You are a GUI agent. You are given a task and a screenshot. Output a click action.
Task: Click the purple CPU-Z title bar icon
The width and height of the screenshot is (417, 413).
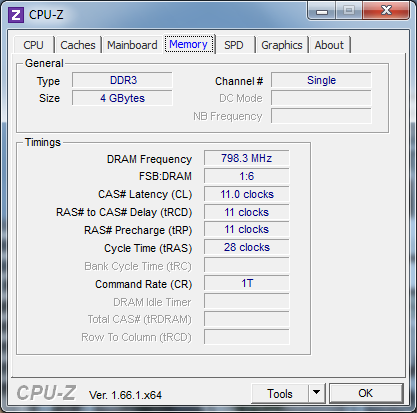[x=16, y=15]
